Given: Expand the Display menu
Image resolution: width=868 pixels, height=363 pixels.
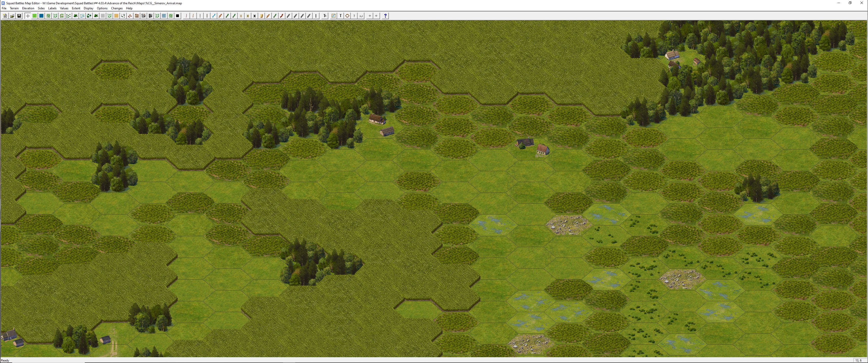Looking at the screenshot, I should pos(88,8).
